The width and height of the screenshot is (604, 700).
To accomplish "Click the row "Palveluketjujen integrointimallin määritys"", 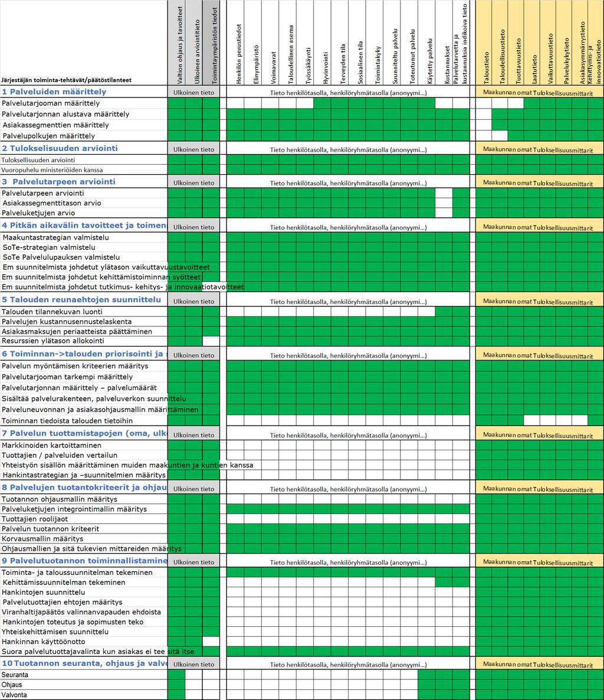I will [74, 509].
